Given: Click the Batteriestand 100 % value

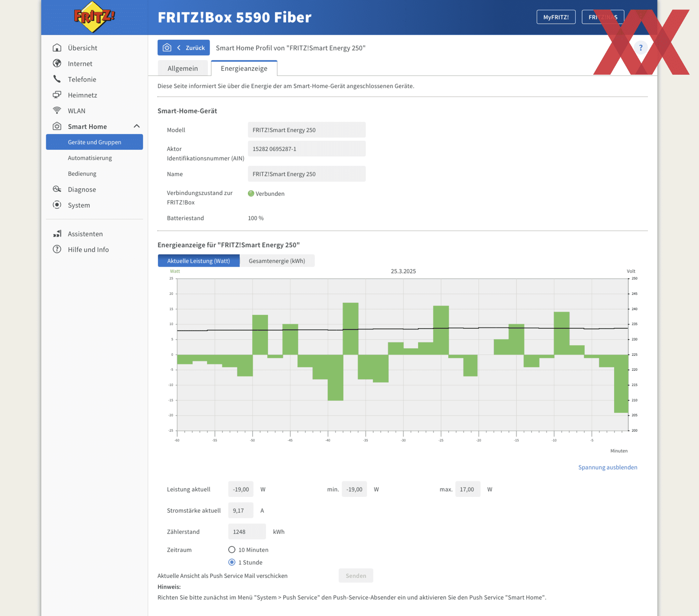Looking at the screenshot, I should click(x=256, y=218).
